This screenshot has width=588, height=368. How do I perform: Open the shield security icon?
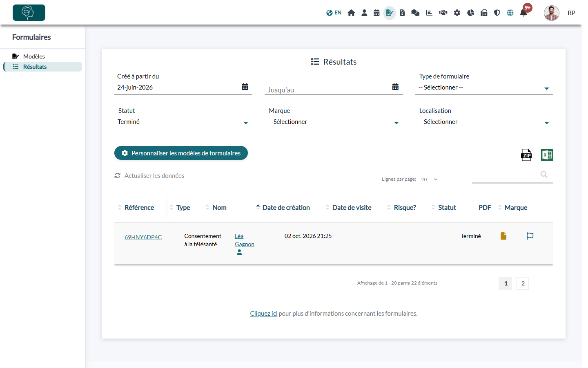click(x=497, y=13)
